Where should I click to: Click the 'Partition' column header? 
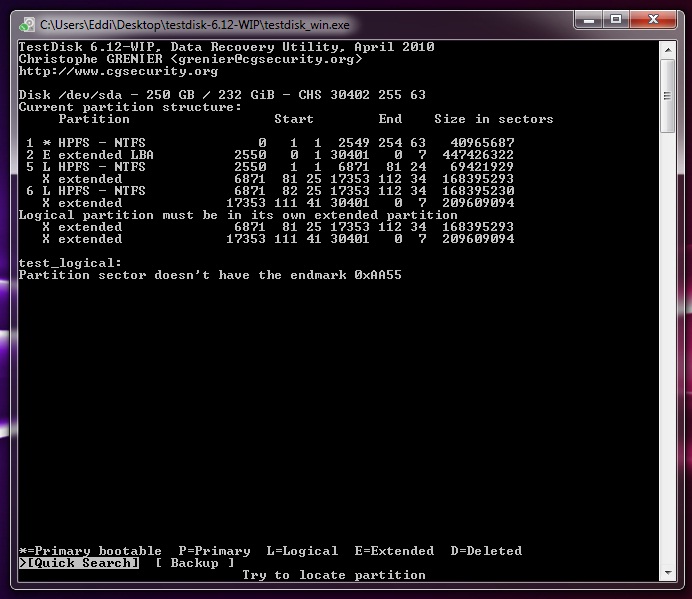pos(94,119)
